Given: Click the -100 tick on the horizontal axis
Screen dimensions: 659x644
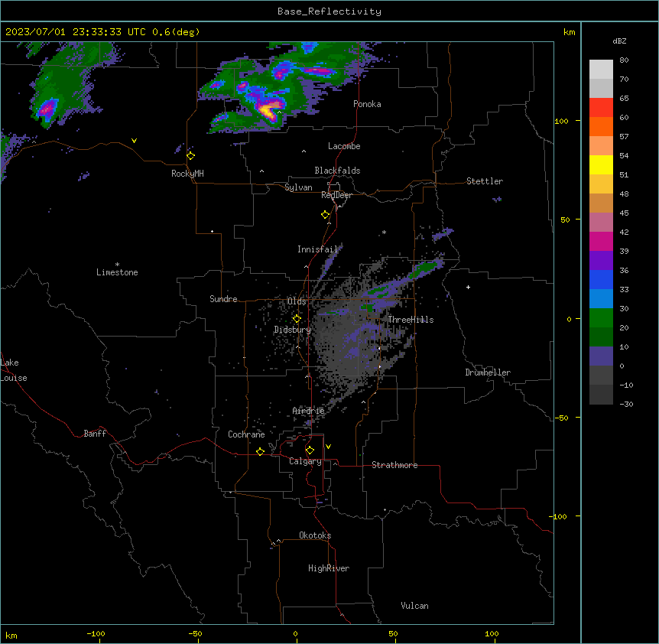Looking at the screenshot, I should tap(96, 633).
